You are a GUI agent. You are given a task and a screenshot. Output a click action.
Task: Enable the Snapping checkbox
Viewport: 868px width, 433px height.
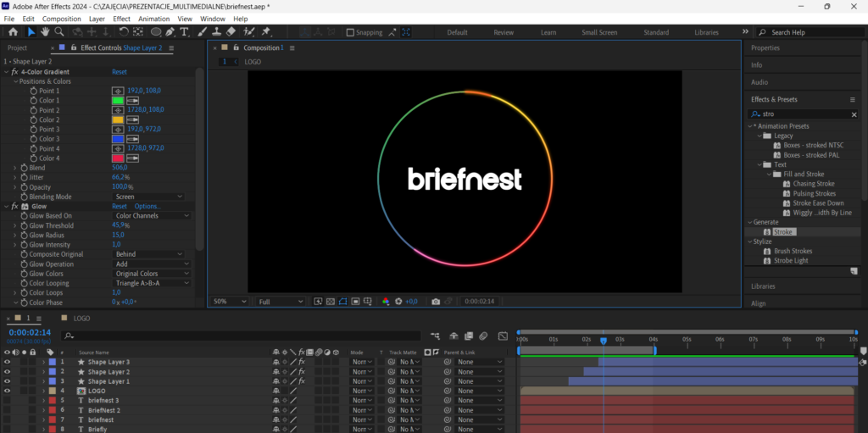pos(350,32)
